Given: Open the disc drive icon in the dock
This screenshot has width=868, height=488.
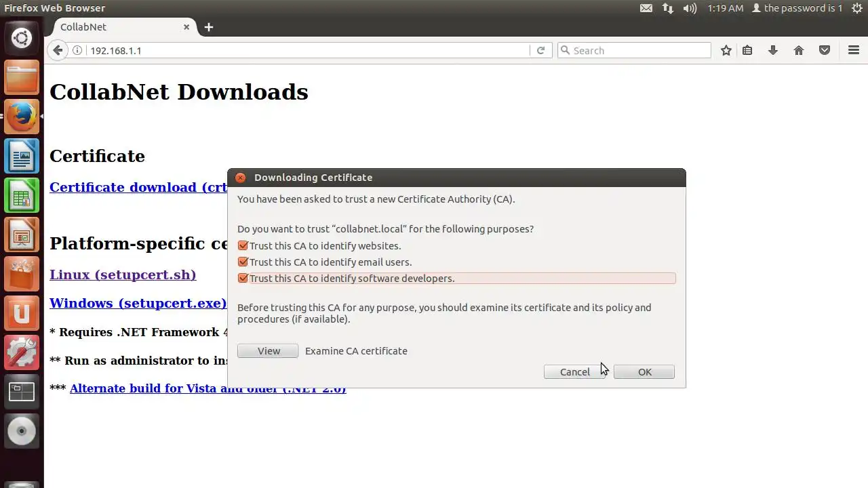Looking at the screenshot, I should (x=22, y=431).
